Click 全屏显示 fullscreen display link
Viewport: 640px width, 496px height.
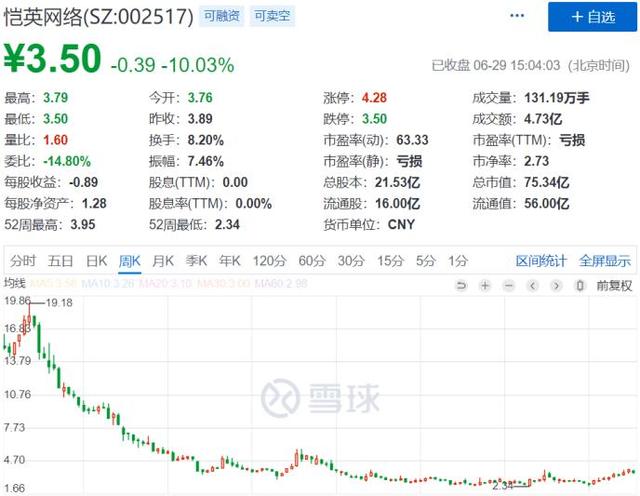click(604, 260)
